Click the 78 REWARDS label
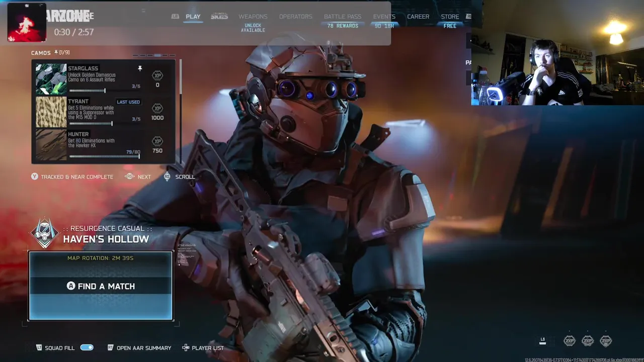The image size is (644, 362). [343, 26]
